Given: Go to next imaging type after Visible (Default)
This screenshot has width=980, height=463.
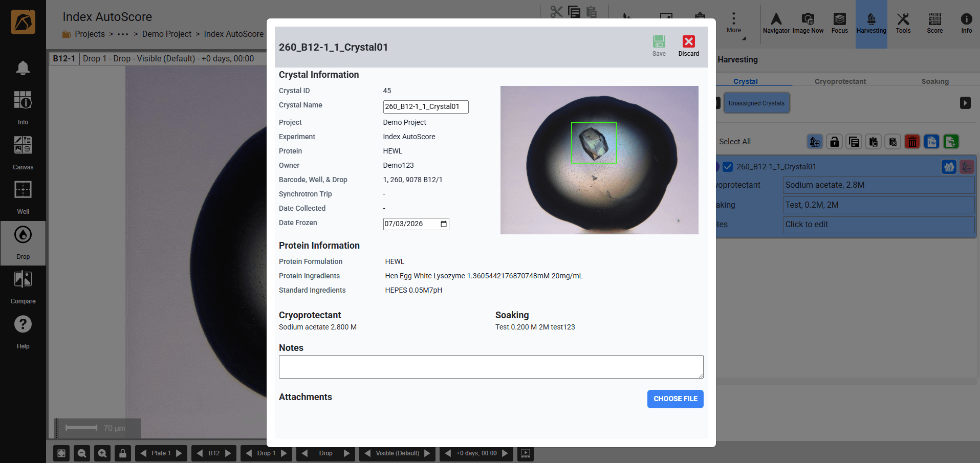Looking at the screenshot, I should coord(427,453).
